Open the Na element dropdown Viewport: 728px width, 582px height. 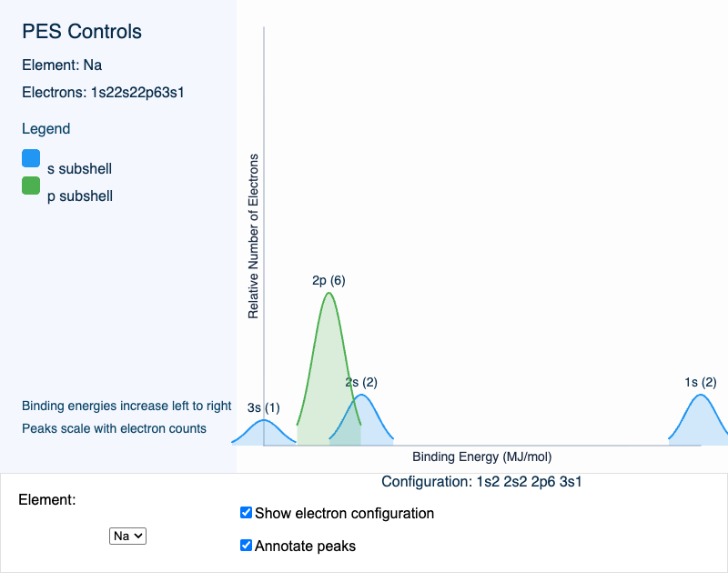(x=127, y=536)
